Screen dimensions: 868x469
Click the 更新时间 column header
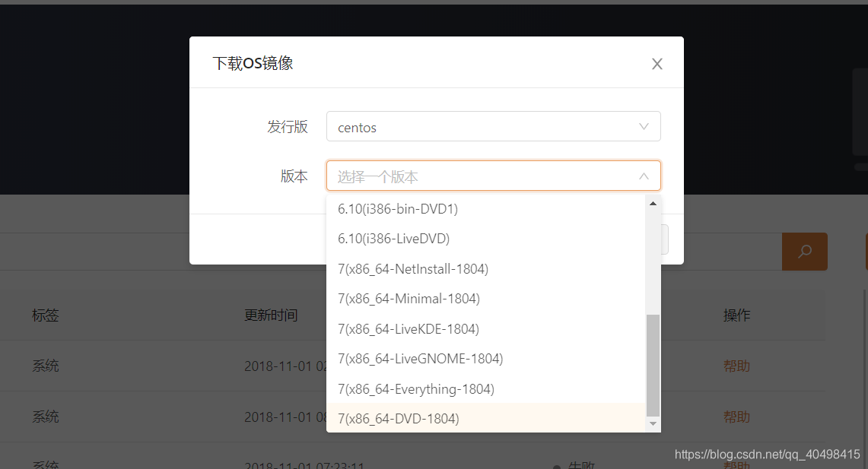pos(271,315)
